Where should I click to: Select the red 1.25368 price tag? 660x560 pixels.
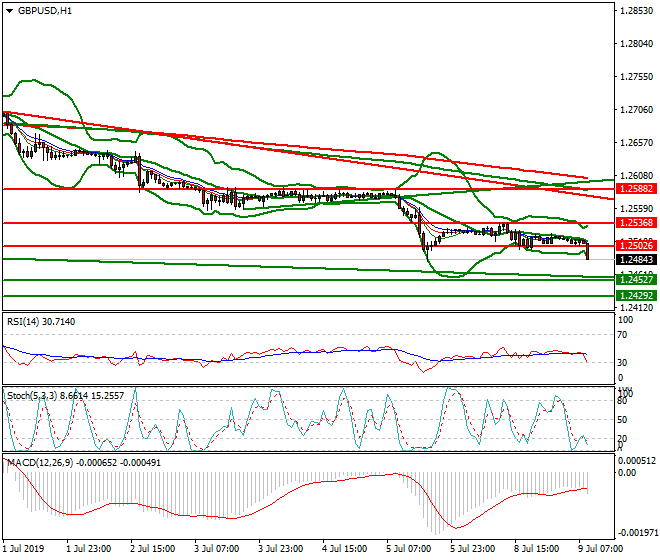coord(636,223)
